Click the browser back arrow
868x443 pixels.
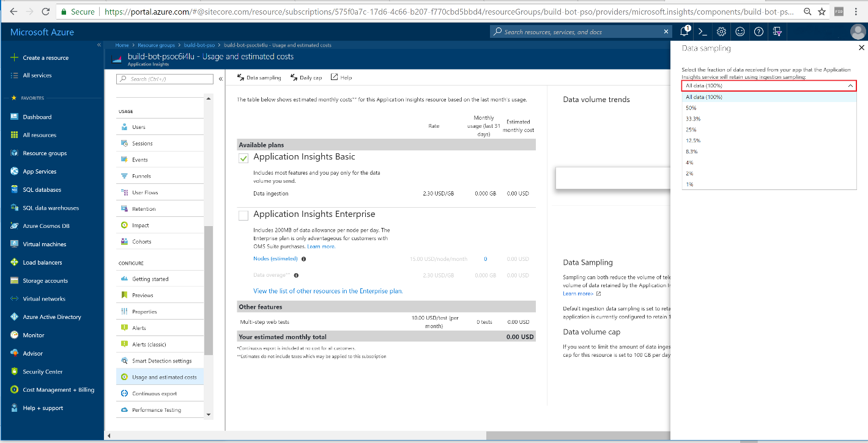pyautogui.click(x=13, y=12)
